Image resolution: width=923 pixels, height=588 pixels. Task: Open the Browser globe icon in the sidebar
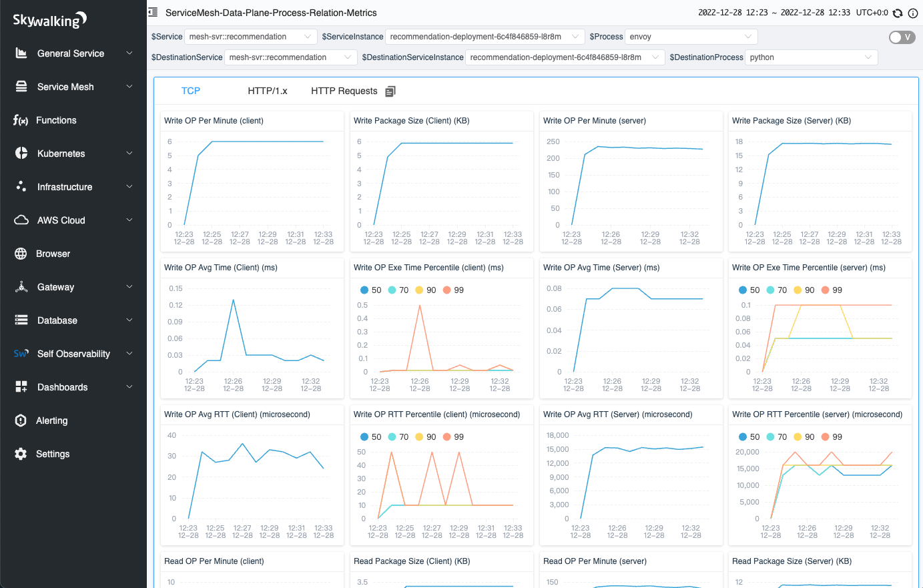tap(21, 254)
